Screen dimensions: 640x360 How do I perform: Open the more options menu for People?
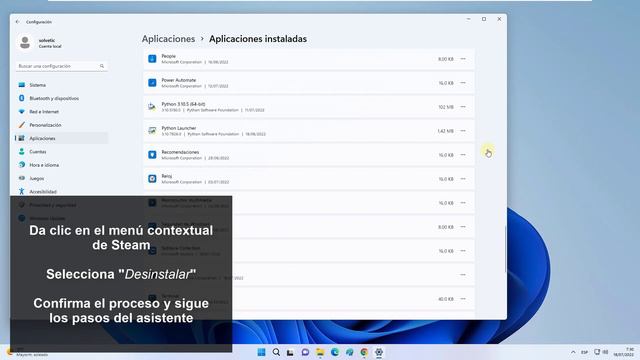[463, 59]
